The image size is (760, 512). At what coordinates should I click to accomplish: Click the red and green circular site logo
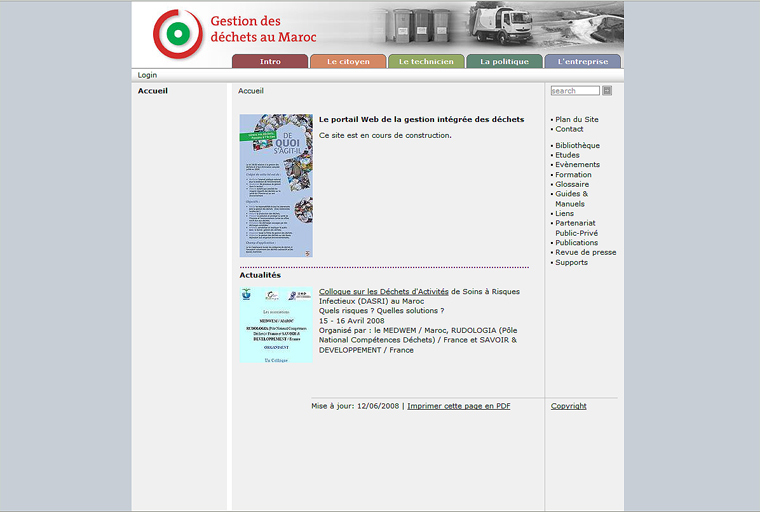pos(177,34)
